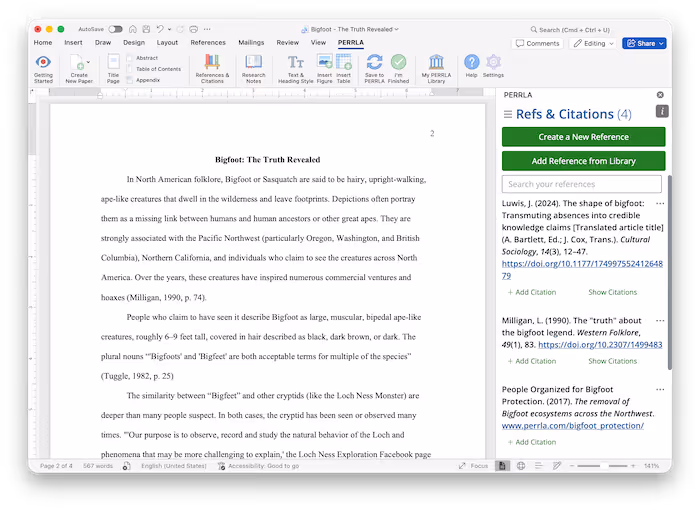Click the save icon in title bar

[146, 29]
